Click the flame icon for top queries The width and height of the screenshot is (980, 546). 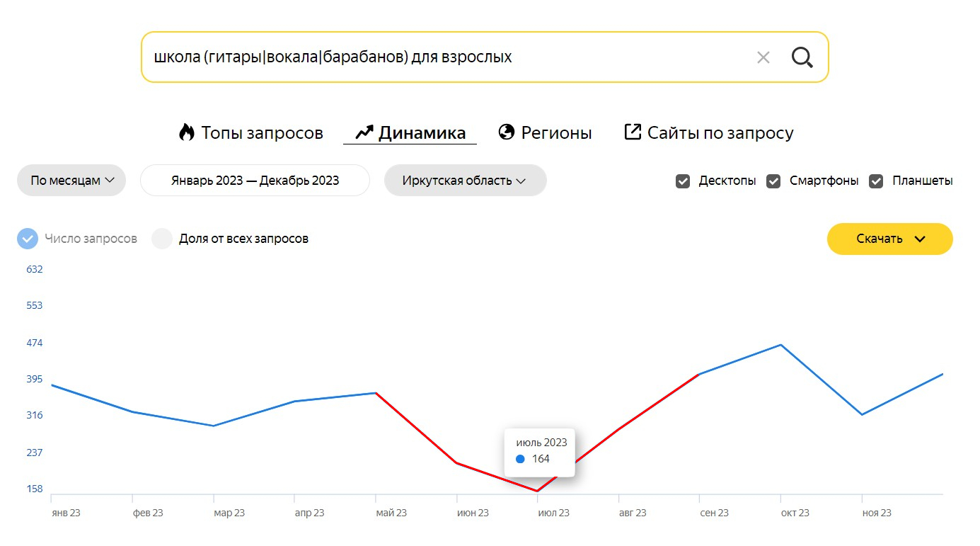(186, 132)
